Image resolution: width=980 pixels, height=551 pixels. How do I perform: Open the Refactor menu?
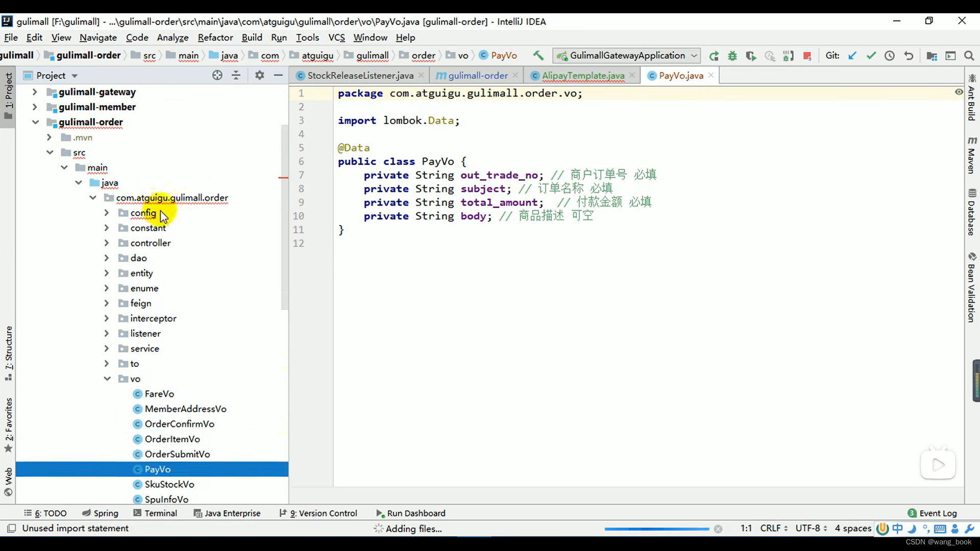click(x=215, y=38)
